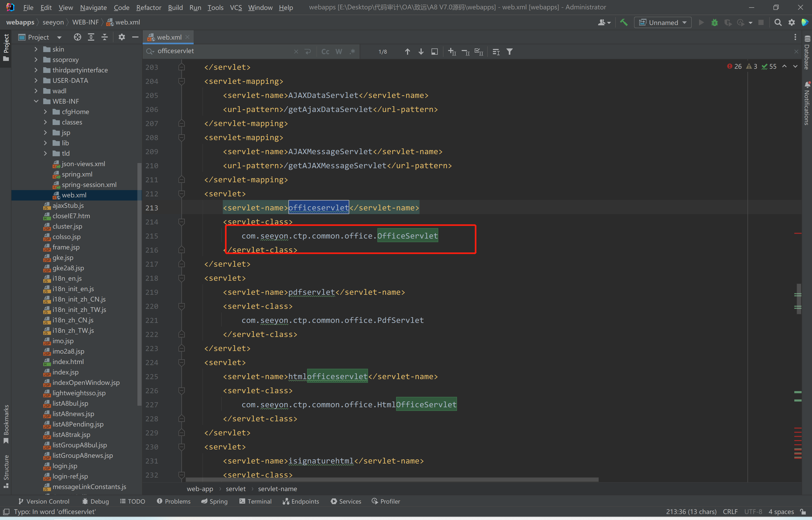Click Select Opened File target icon
812x520 pixels.
77,37
